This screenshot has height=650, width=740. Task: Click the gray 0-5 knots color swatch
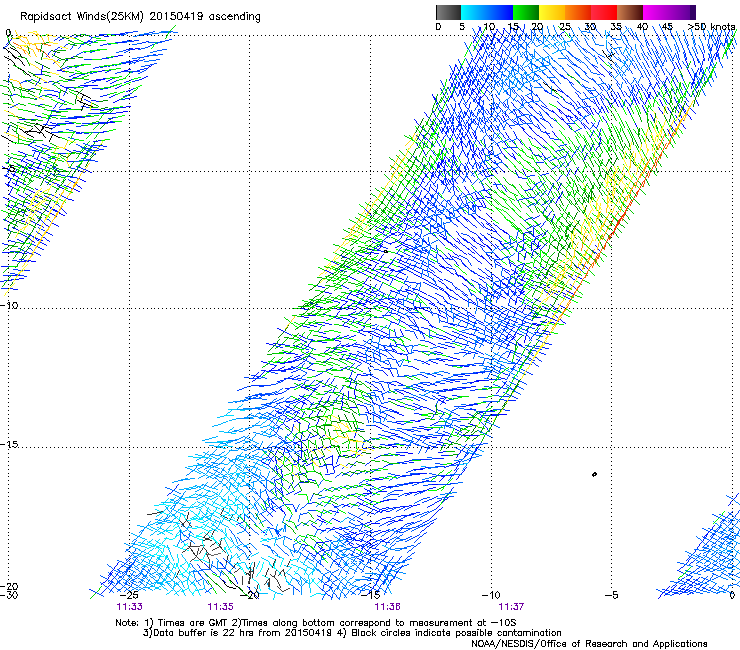click(x=448, y=12)
